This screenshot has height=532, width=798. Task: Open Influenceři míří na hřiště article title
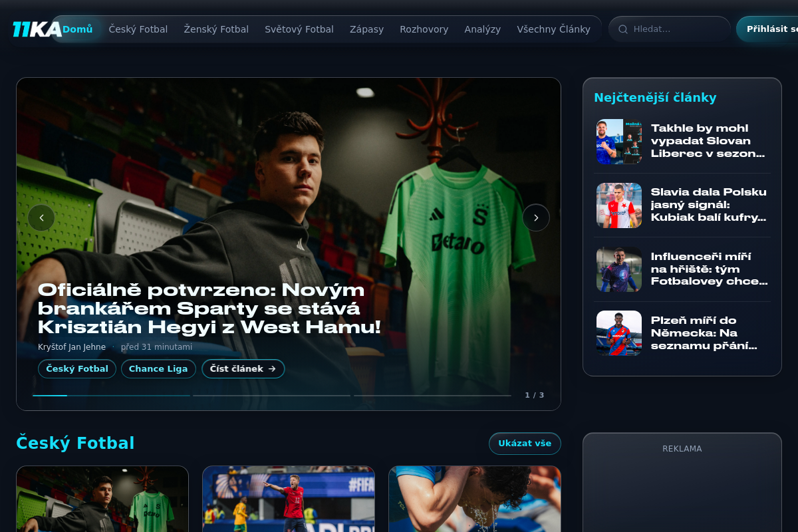click(709, 269)
